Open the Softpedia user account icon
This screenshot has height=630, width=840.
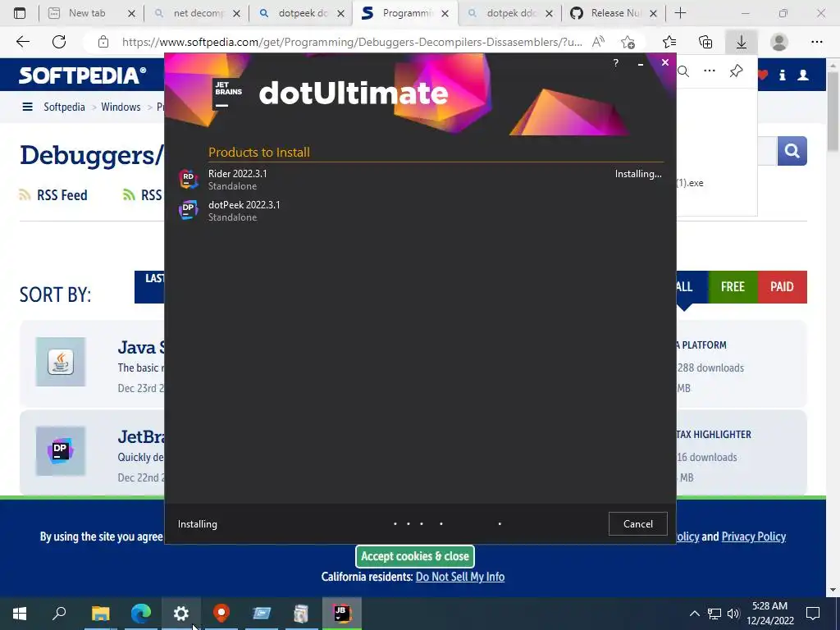[803, 75]
